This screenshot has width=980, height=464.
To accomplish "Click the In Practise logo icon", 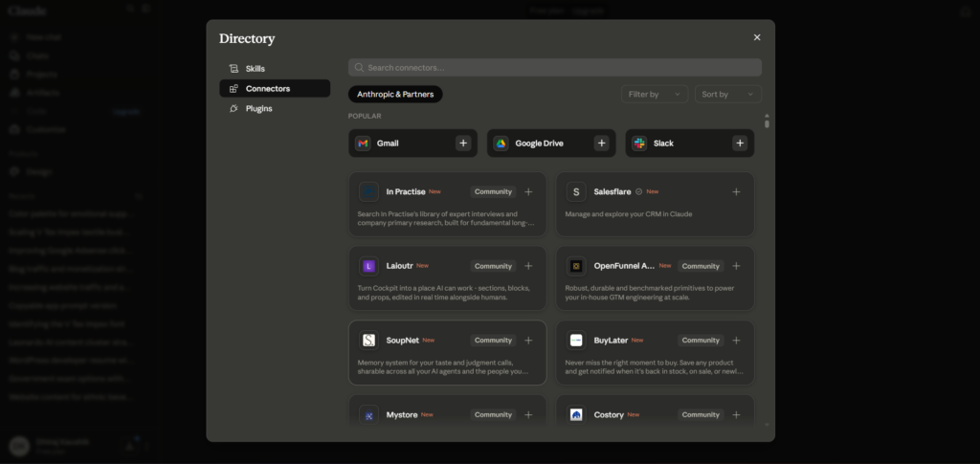I will [368, 191].
